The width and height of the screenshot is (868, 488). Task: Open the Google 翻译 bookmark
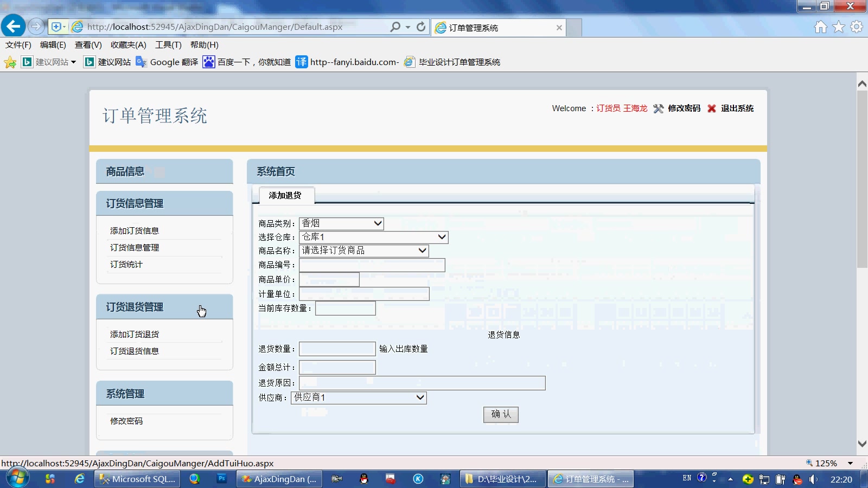[167, 62]
